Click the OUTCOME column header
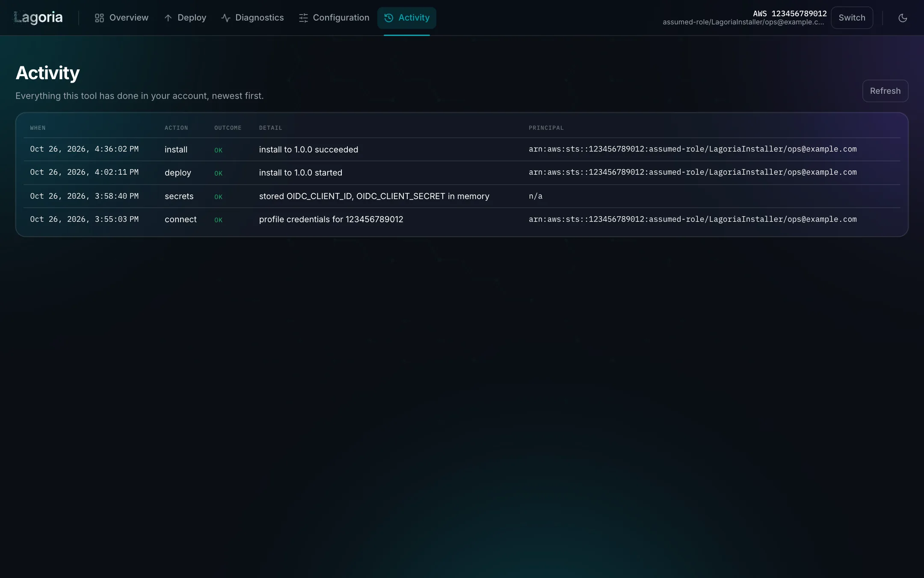The image size is (924, 578). [x=228, y=128]
